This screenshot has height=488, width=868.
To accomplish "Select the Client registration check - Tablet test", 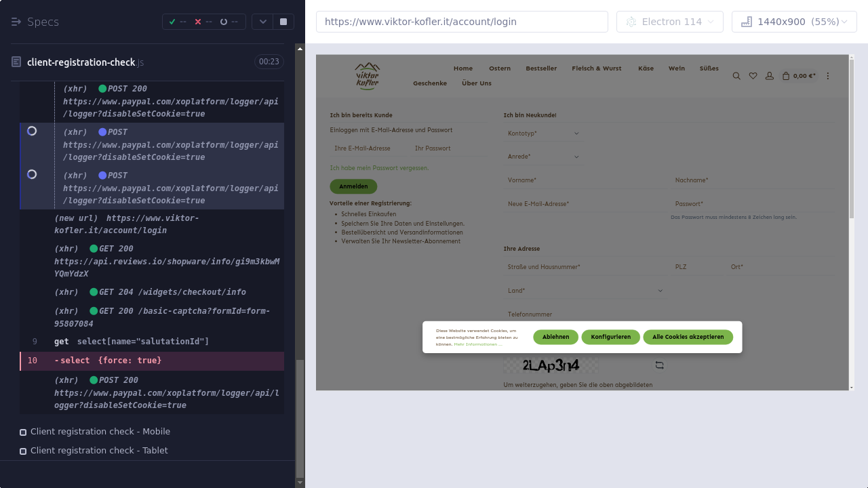I will pos(98,451).
